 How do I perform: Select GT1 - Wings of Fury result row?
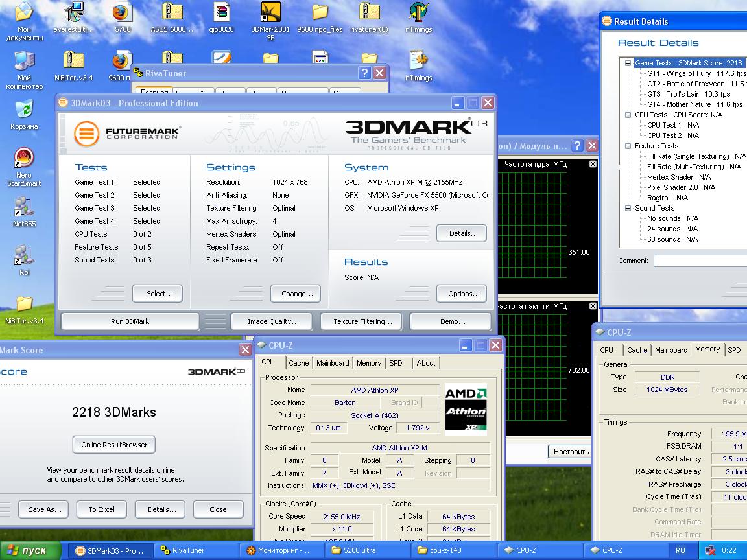[696, 73]
